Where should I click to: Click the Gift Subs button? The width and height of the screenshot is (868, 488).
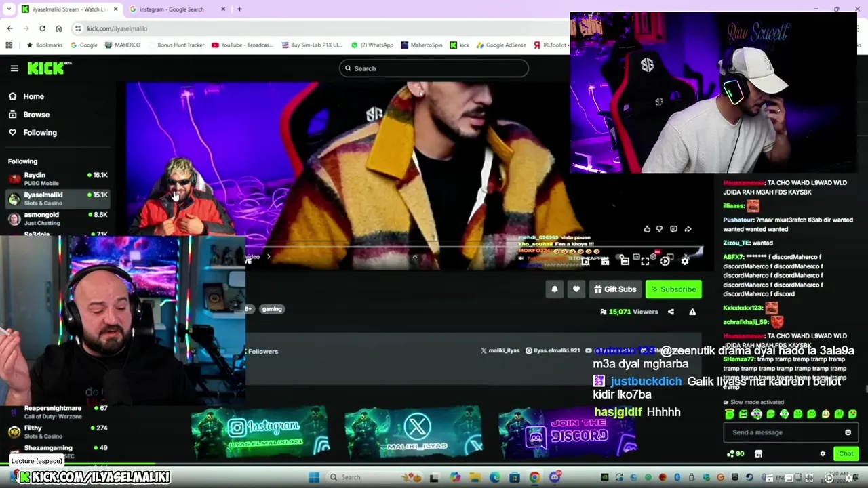[x=615, y=289]
